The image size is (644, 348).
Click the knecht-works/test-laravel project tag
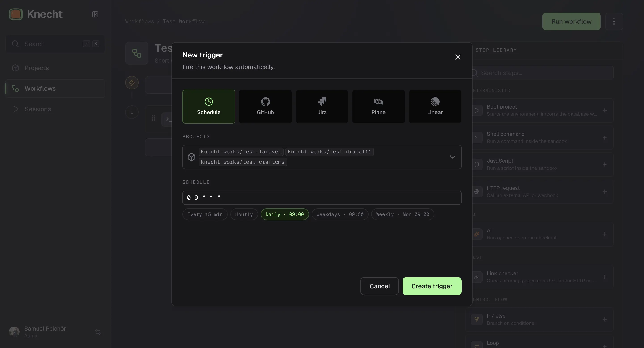pyautogui.click(x=241, y=152)
